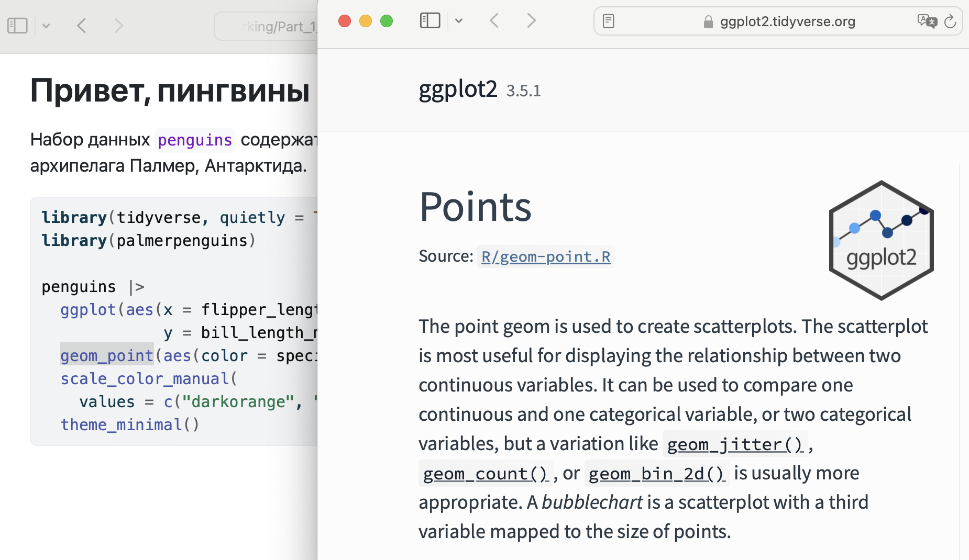Follow the geom_count() link
This screenshot has width=969, height=560.
486,474
